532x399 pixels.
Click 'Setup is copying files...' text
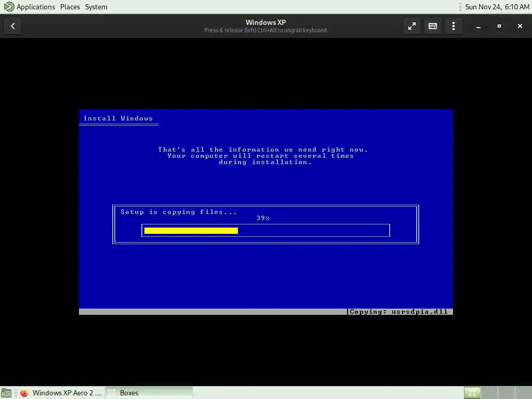[x=179, y=212]
